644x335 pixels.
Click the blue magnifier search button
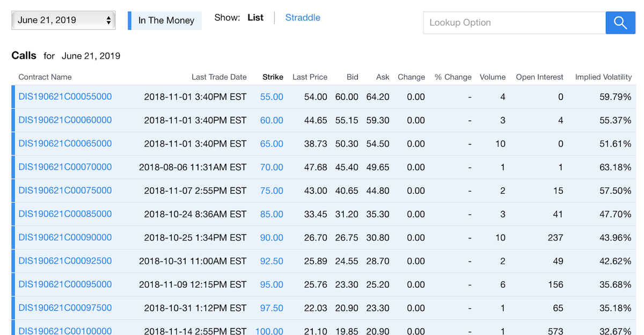pyautogui.click(x=620, y=23)
